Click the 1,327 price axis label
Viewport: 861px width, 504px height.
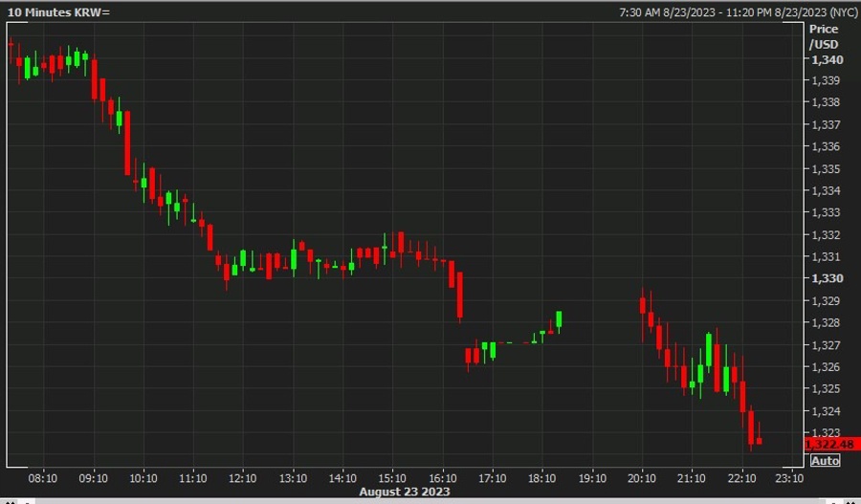[x=826, y=345]
